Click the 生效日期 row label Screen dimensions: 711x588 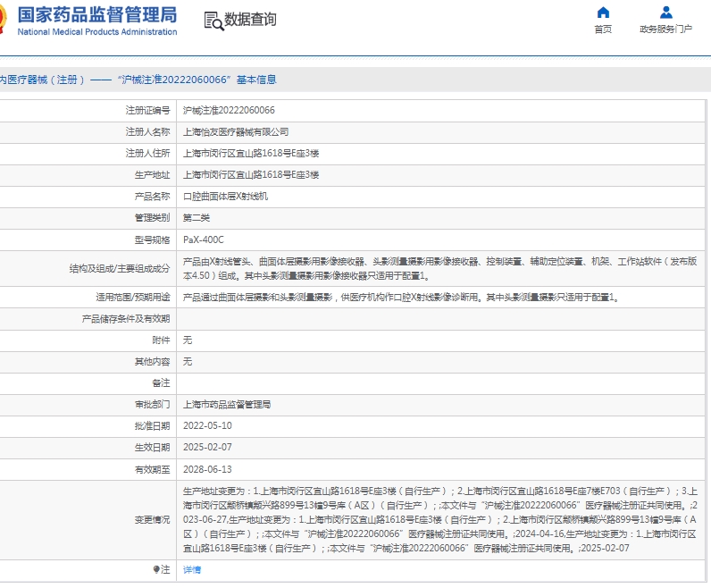pyautogui.click(x=153, y=448)
